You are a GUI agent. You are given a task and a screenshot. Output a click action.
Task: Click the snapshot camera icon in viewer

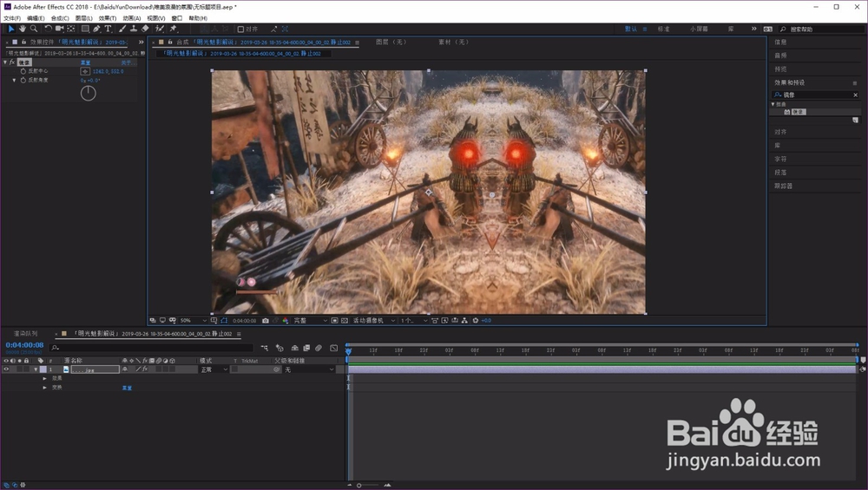[266, 321]
